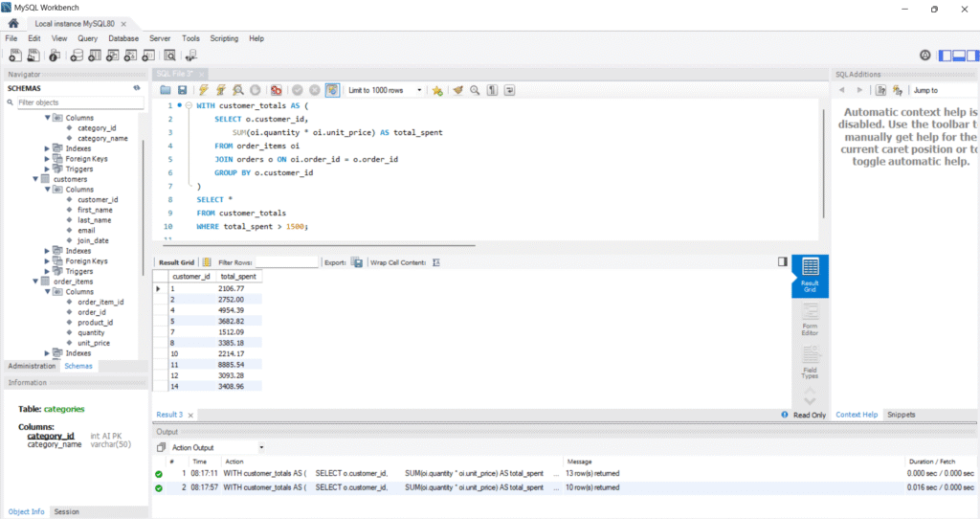The height and width of the screenshot is (519, 980).
Task: Select the Context Help tab
Action: click(857, 415)
